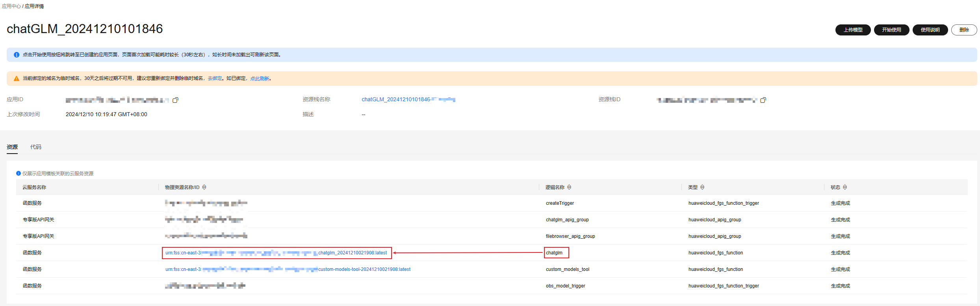
Task: Click the 删除 button
Action: point(964,30)
